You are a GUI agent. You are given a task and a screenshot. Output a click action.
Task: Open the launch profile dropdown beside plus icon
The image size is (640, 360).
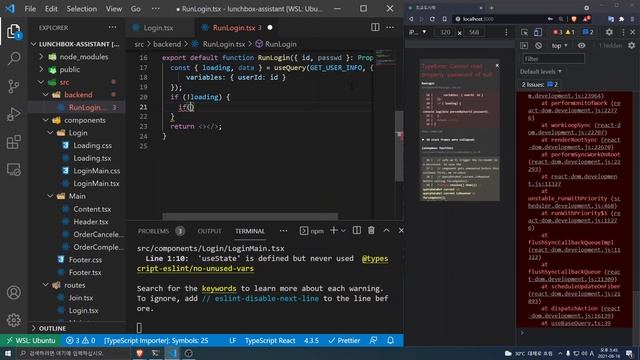click(343, 231)
